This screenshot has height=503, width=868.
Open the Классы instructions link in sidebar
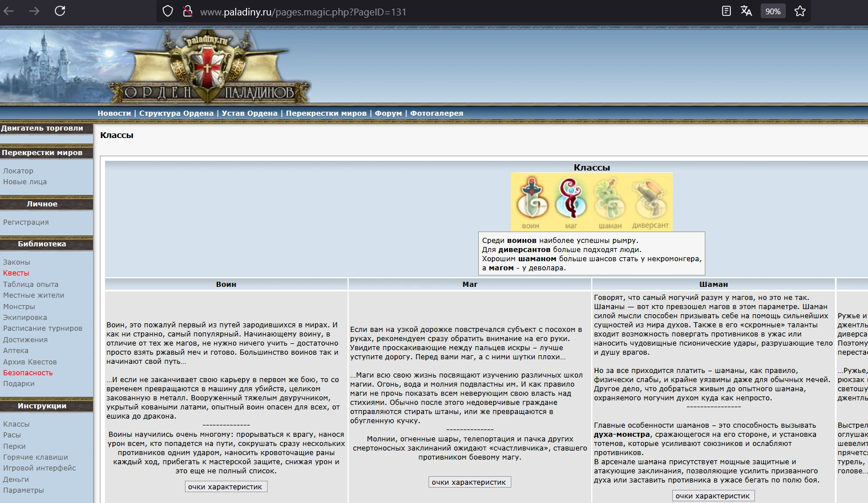[17, 424]
